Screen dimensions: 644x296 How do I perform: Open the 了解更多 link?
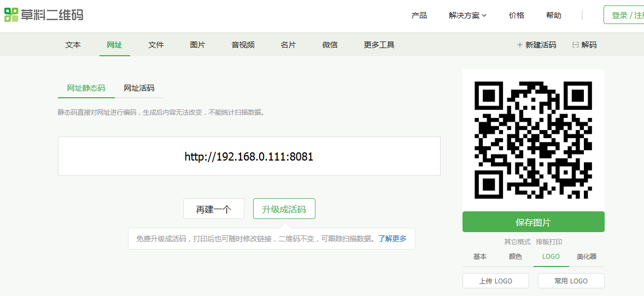[392, 239]
